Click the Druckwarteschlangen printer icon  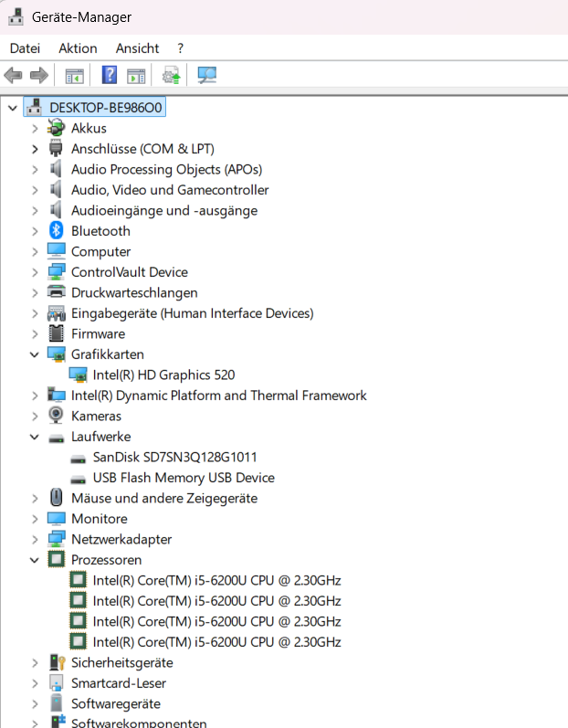point(56,292)
